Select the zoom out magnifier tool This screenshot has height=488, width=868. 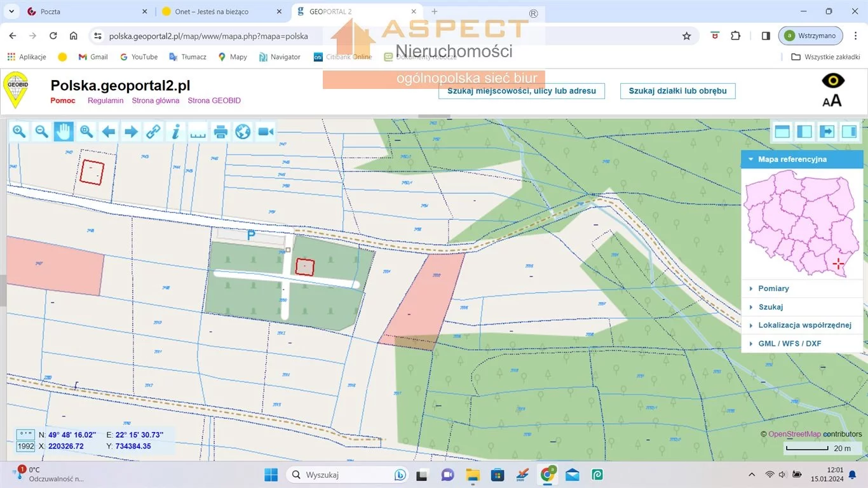click(41, 132)
